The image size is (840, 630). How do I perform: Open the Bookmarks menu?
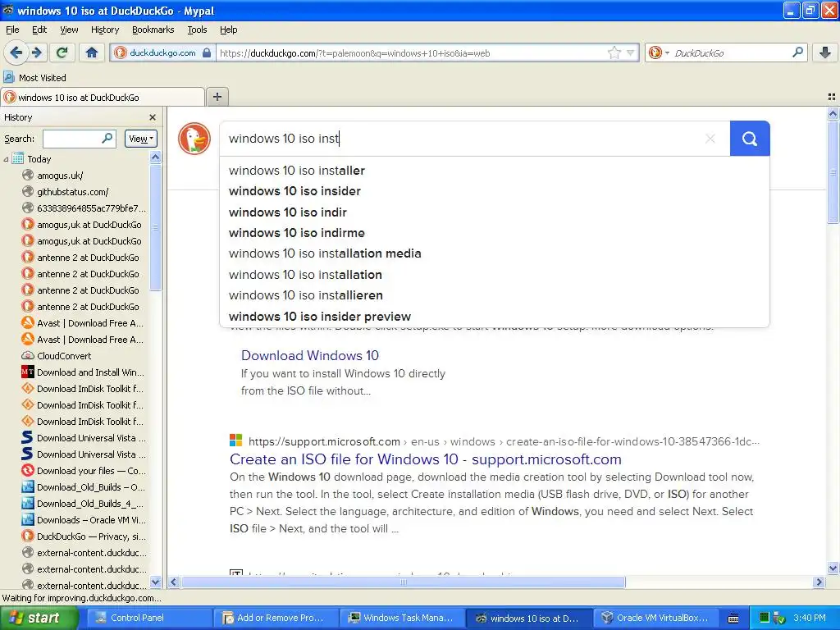[153, 30]
